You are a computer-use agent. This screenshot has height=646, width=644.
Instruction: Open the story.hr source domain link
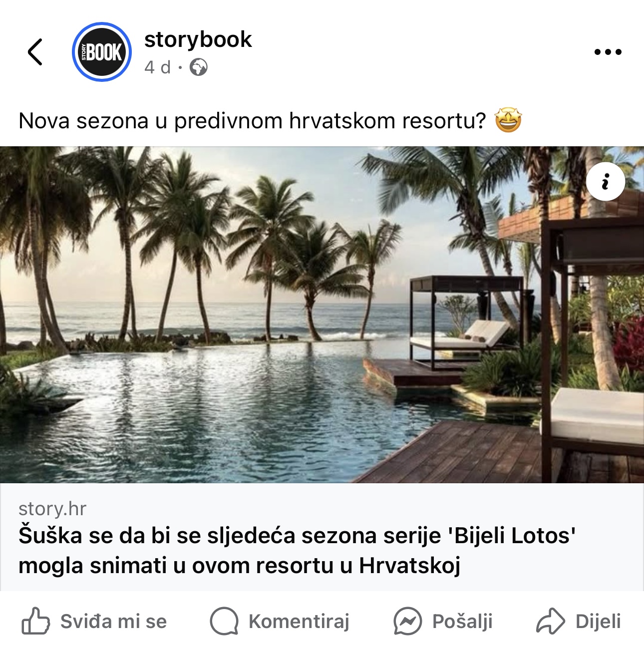[x=52, y=509]
